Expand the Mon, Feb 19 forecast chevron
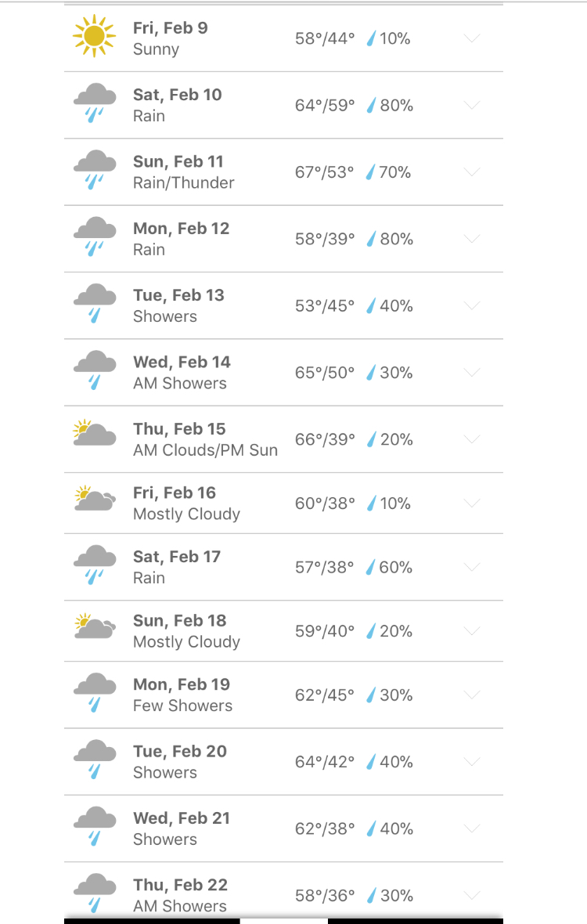The image size is (587, 924). tap(472, 695)
